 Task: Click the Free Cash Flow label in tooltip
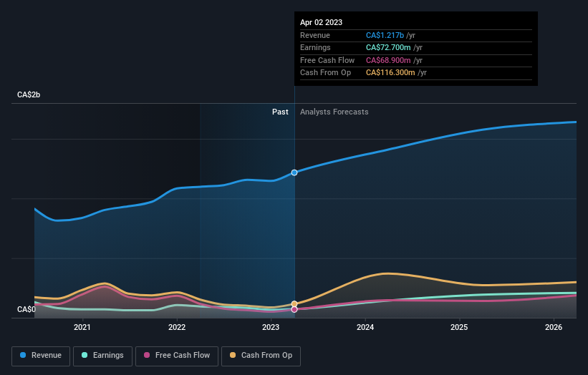327,60
